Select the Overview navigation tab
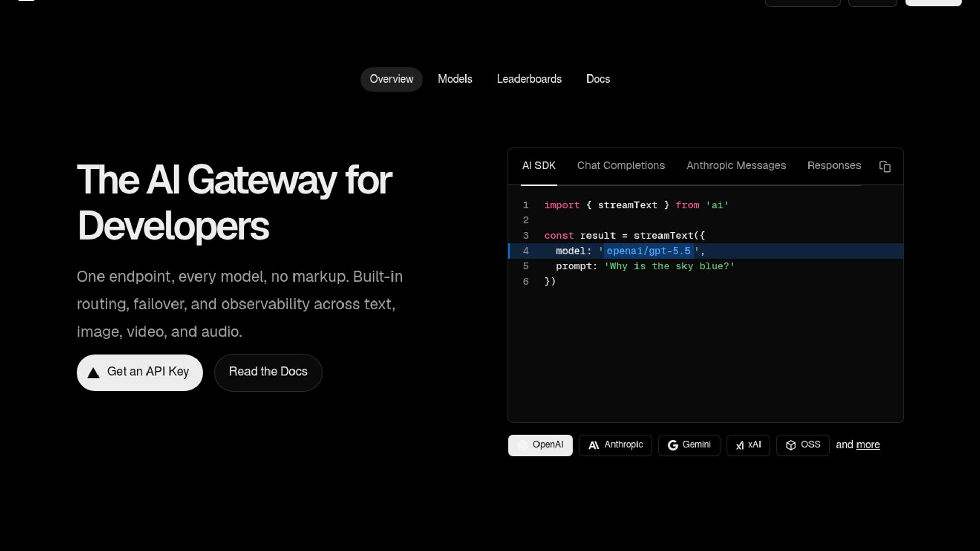This screenshot has height=551, width=980. (391, 79)
